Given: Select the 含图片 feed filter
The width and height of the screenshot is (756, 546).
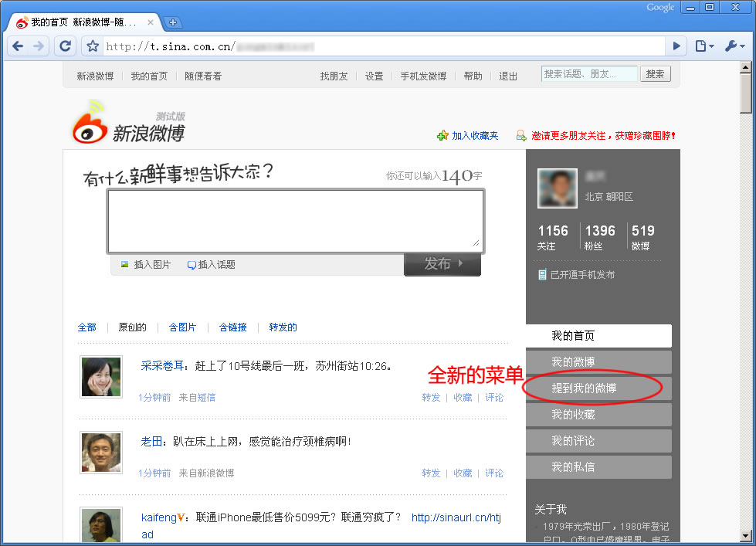Looking at the screenshot, I should click(x=182, y=327).
